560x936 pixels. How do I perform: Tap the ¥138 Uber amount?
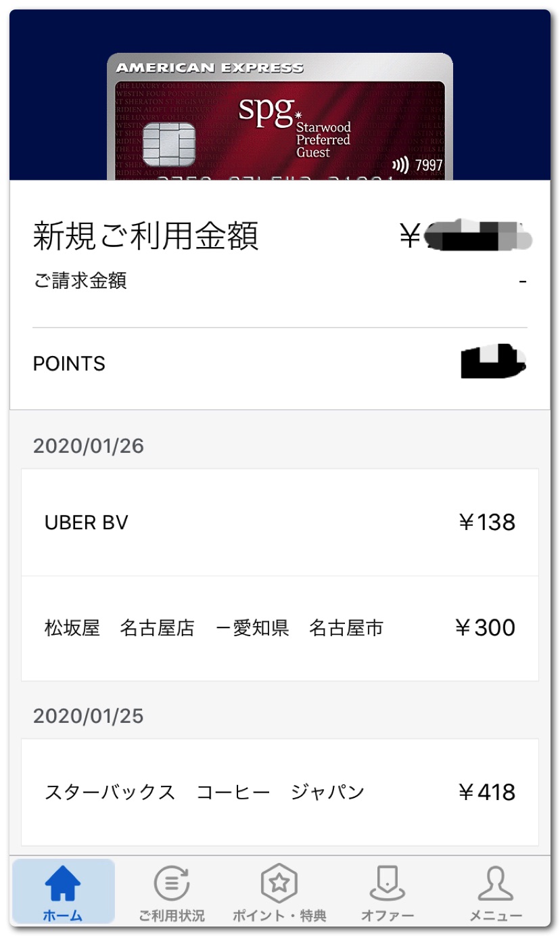point(487,522)
